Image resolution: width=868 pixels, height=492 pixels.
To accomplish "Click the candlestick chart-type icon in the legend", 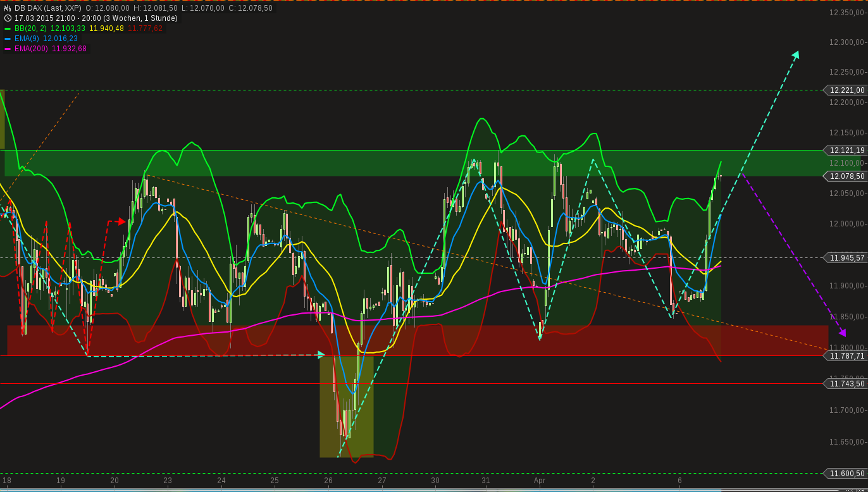I will click(x=6, y=8).
